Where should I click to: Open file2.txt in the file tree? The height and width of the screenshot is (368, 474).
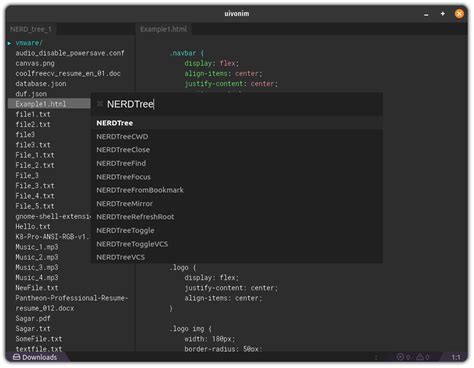[33, 124]
